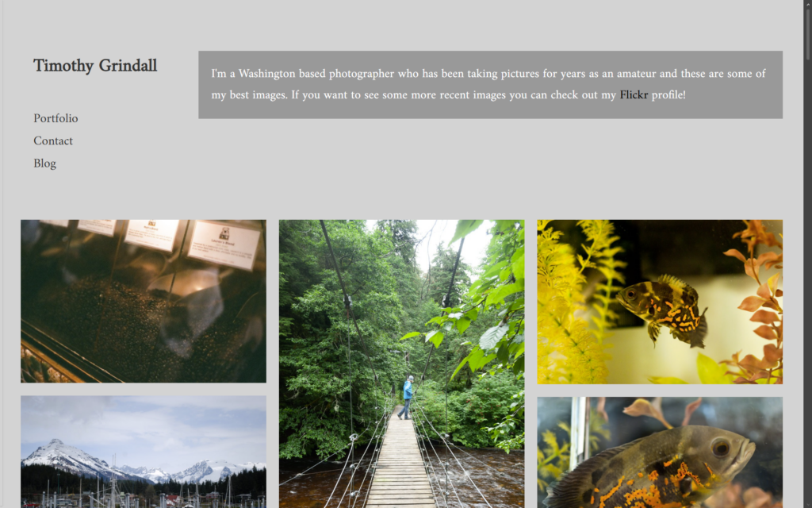The height and width of the screenshot is (508, 812).
Task: Click the snow-covered mountain peak
Action: pyautogui.click(x=57, y=449)
